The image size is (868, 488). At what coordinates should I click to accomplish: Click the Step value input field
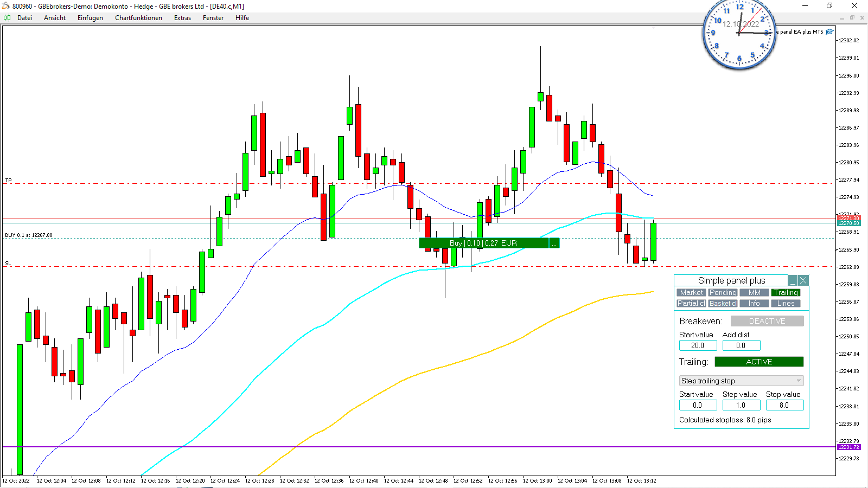741,405
